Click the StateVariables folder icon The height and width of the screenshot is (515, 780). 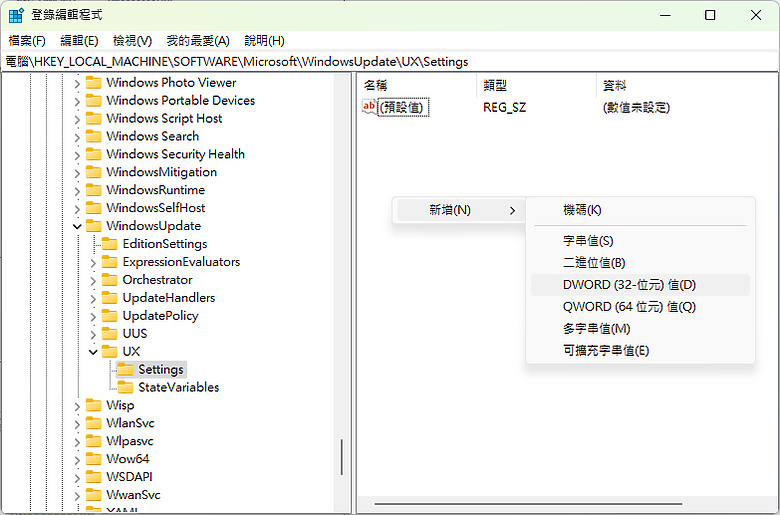point(125,387)
